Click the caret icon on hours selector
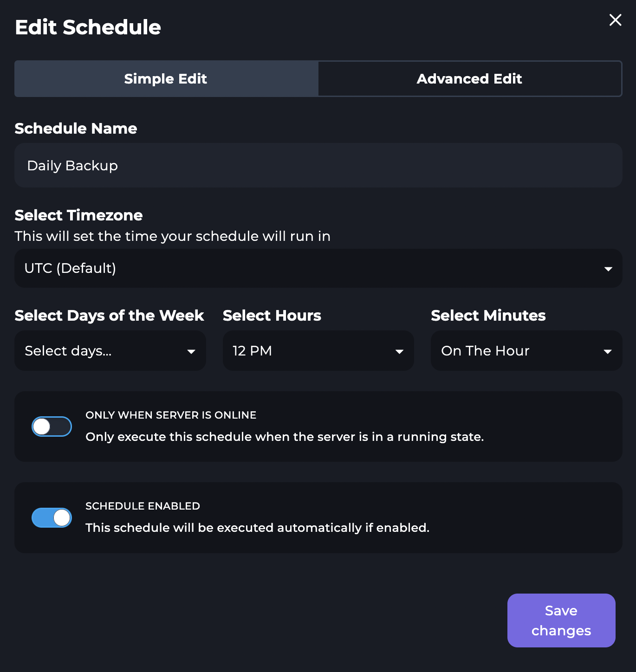Image resolution: width=636 pixels, height=672 pixels. pyautogui.click(x=399, y=352)
